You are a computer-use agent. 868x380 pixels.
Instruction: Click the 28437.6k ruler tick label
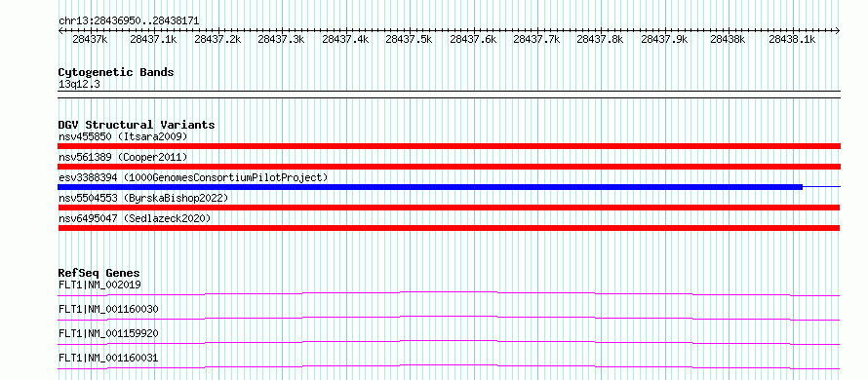pos(473,39)
